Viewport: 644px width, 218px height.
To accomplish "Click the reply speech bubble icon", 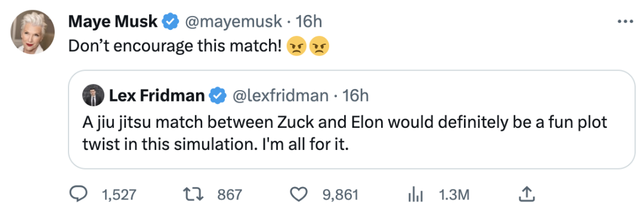I will pos(78,195).
